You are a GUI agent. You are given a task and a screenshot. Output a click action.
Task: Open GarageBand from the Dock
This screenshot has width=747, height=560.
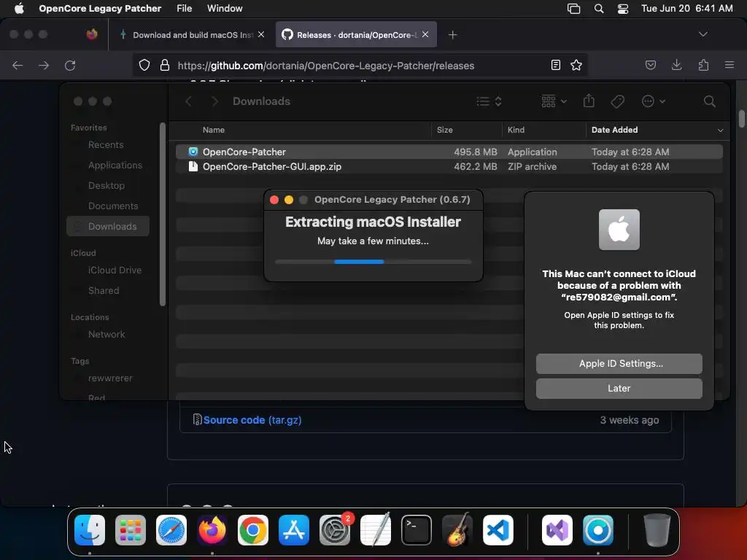coord(457,529)
